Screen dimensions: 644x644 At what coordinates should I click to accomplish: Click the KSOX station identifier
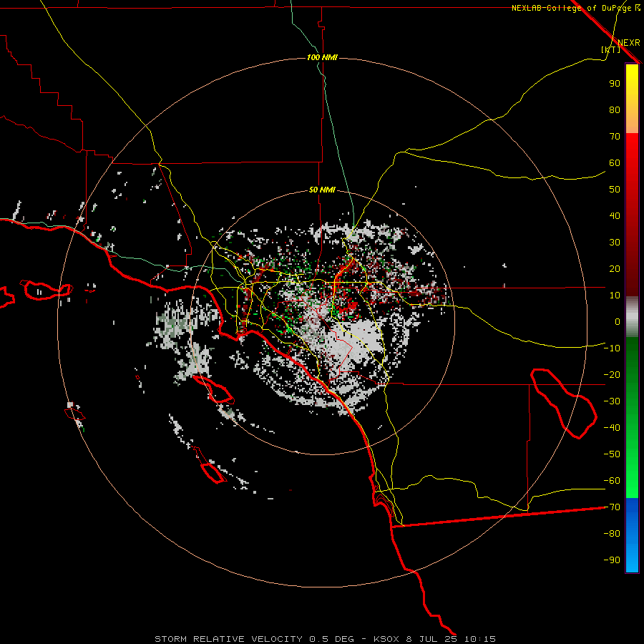coord(386,639)
